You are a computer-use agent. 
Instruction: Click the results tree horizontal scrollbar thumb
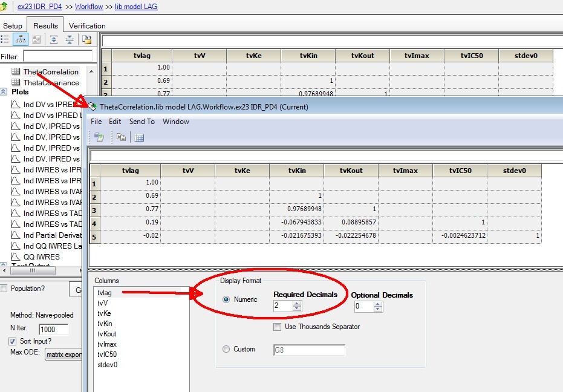(33, 270)
